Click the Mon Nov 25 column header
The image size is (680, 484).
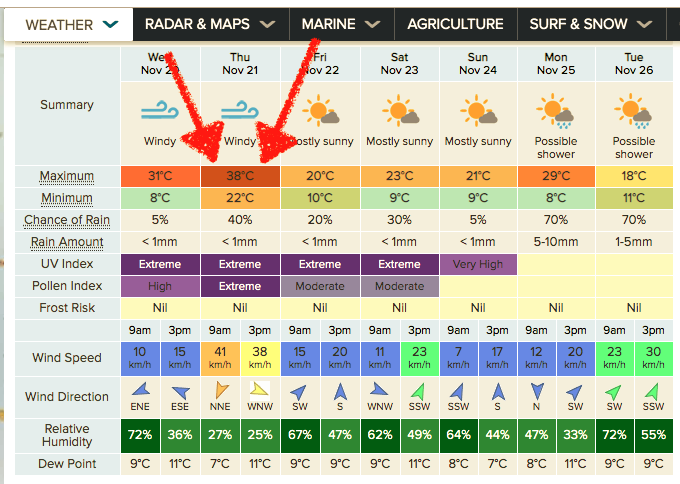(556, 63)
